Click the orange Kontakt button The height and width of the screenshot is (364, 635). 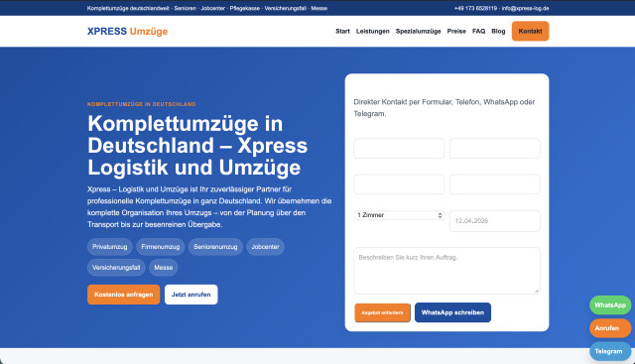tap(530, 31)
